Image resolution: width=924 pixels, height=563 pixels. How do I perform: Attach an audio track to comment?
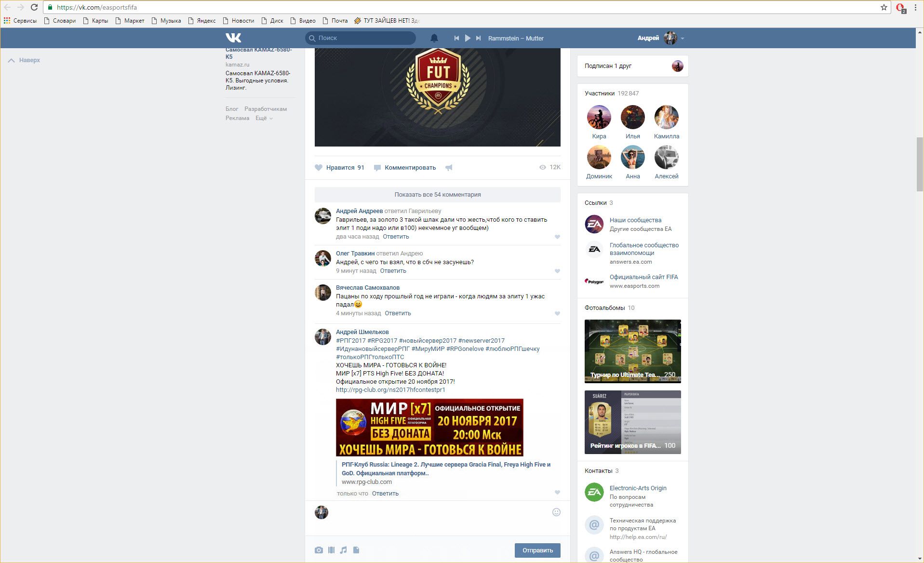(343, 550)
